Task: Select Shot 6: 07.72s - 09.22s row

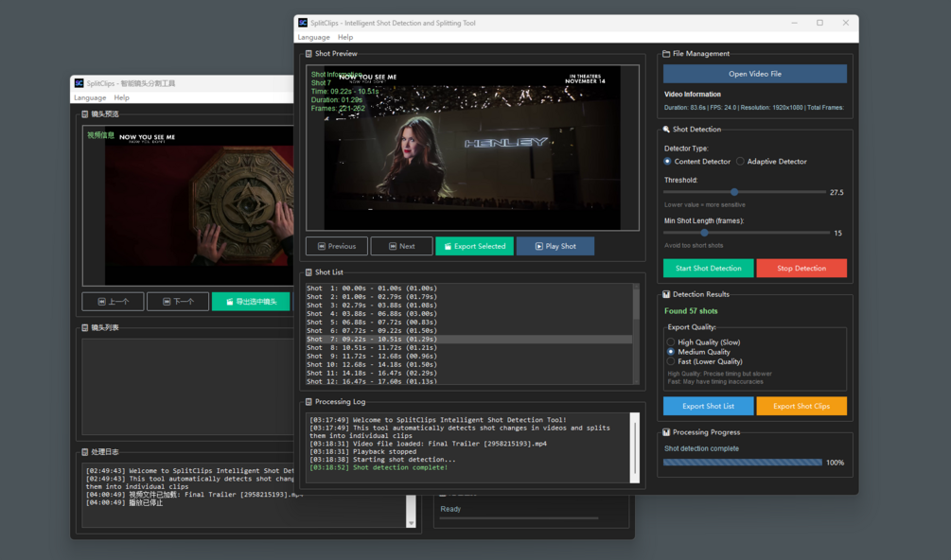Action: [x=468, y=331]
